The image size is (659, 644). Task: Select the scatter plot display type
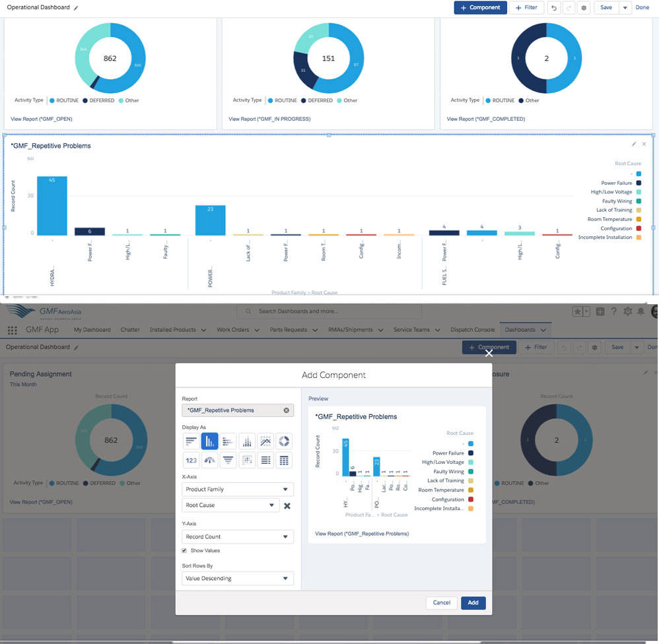(247, 460)
